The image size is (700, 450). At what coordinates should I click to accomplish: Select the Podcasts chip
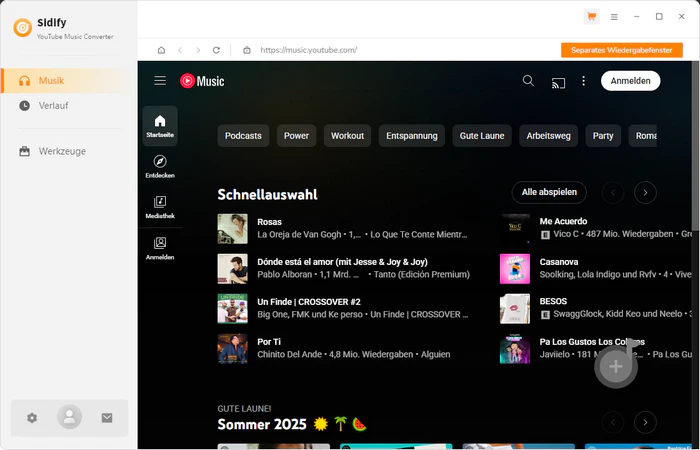pyautogui.click(x=243, y=136)
